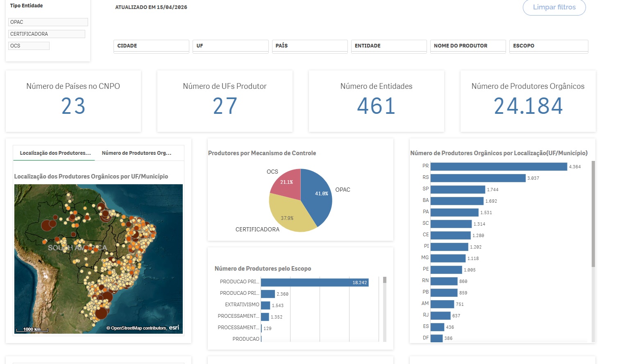Screen dimensions: 624x364
Task: Expand the UF filter dropdown
Action: pos(230,46)
